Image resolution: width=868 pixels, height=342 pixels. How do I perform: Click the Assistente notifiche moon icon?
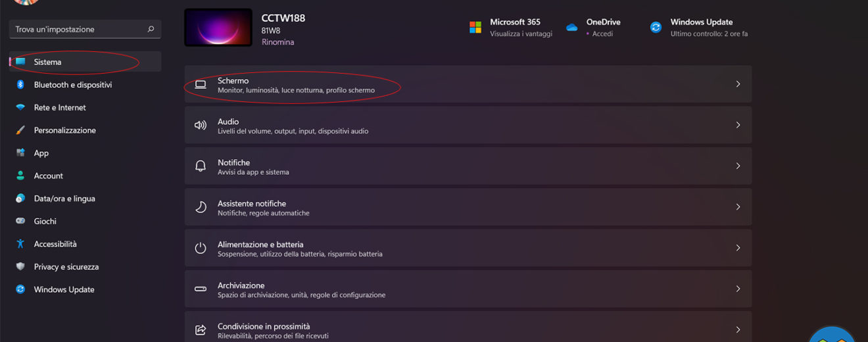pyautogui.click(x=201, y=207)
